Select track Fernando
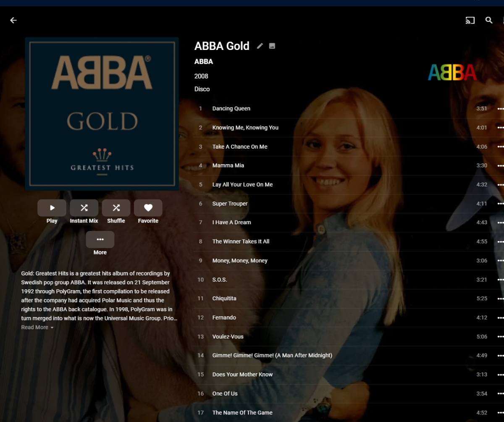 (349, 317)
